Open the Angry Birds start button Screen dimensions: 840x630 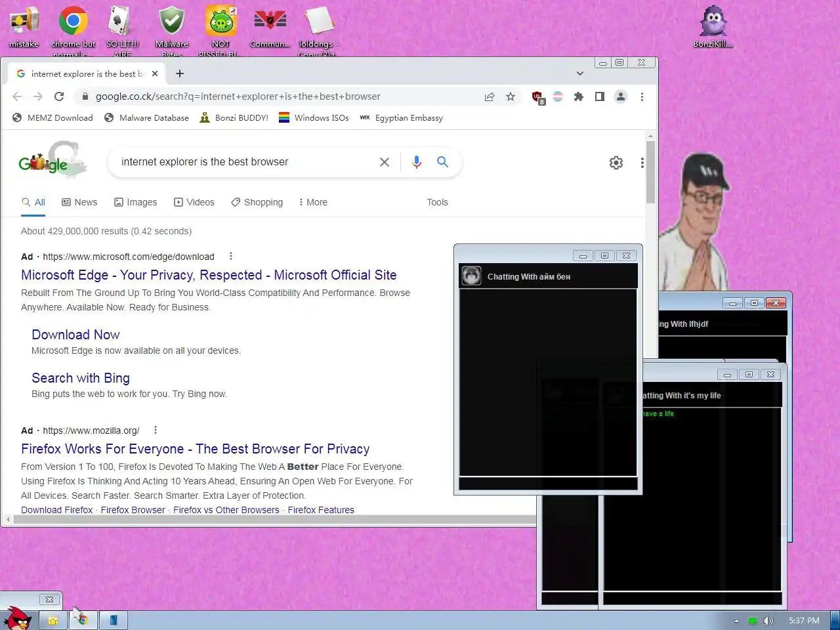(18, 618)
